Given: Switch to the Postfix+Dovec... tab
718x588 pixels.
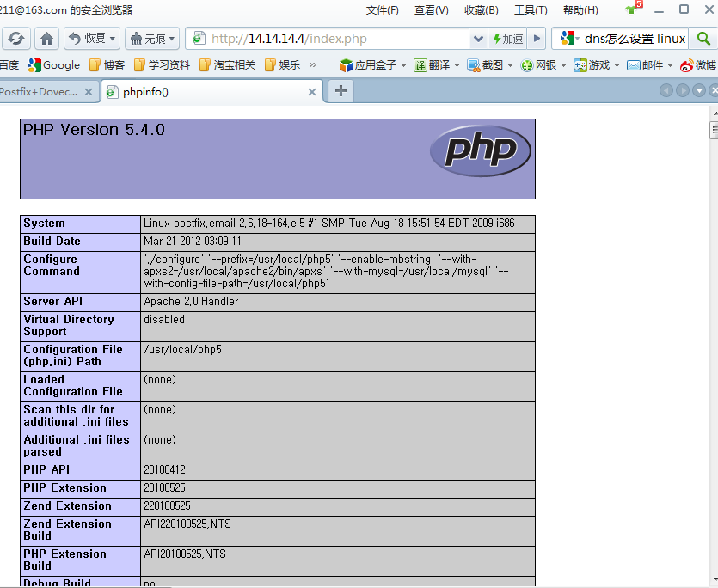Looking at the screenshot, I should (x=40, y=92).
